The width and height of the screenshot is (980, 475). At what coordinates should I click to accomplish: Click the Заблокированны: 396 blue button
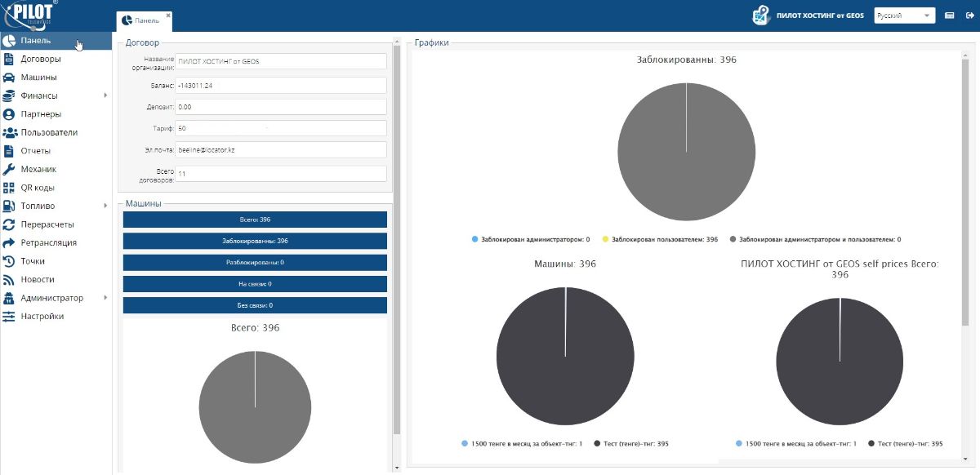point(255,241)
